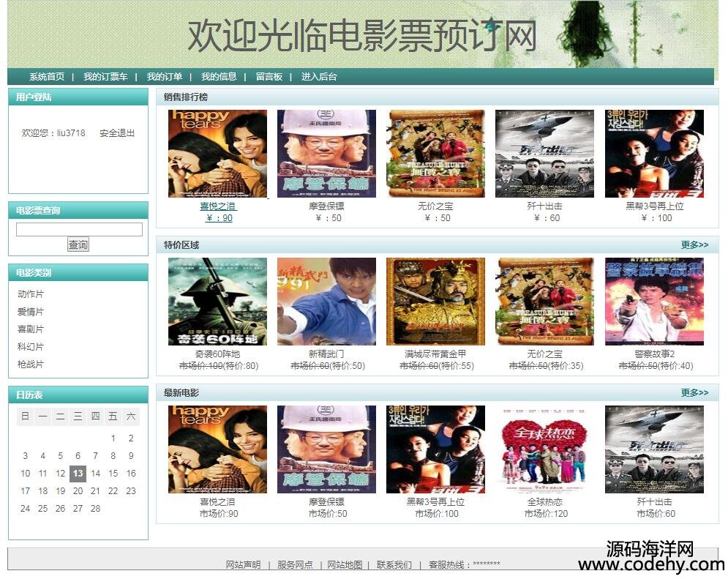The height and width of the screenshot is (579, 728).
Task: Click the 警察故事2 title link
Action: point(655,354)
